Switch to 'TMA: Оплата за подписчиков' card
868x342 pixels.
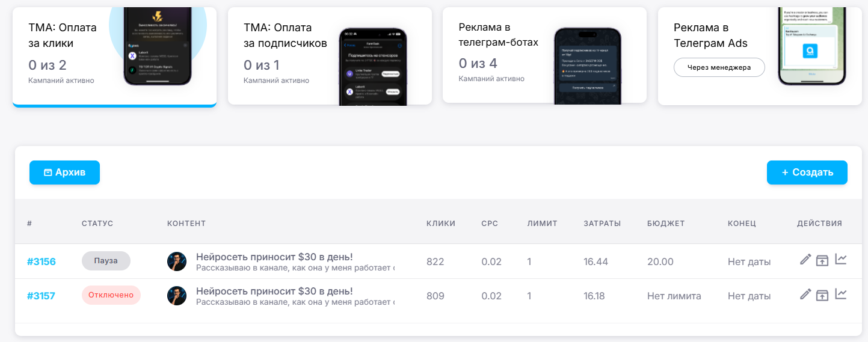(283, 54)
